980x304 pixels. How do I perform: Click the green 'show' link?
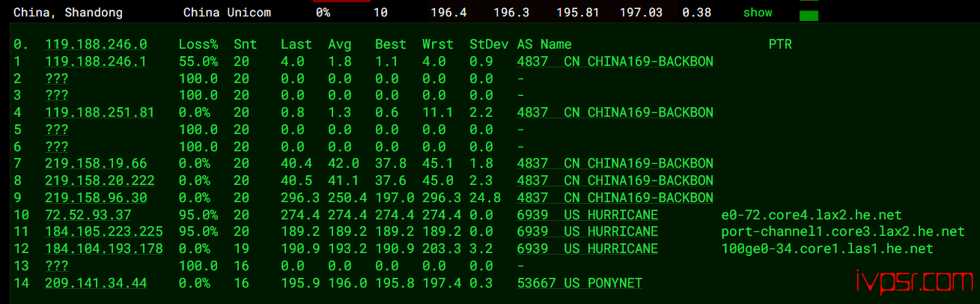tap(758, 13)
